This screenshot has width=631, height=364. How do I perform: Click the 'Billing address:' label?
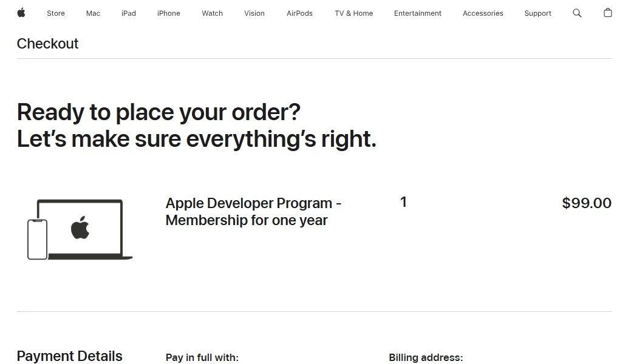[426, 357]
